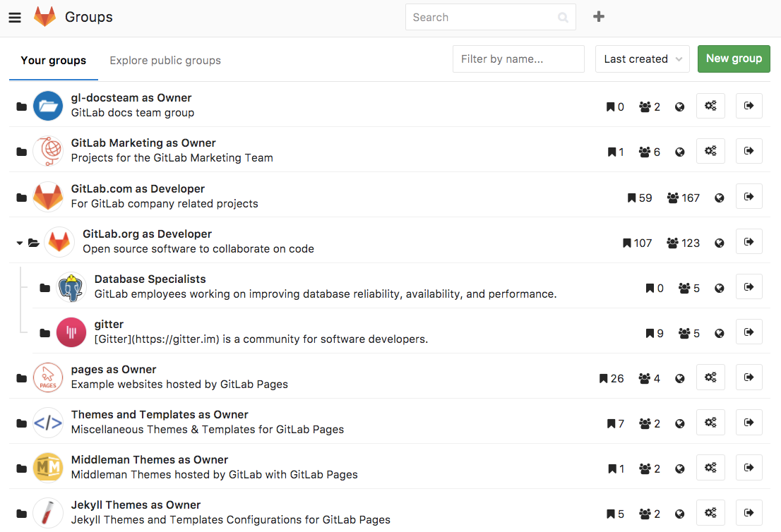Toggle the hamburger navigation menu
This screenshot has height=532, width=781.
point(15,17)
